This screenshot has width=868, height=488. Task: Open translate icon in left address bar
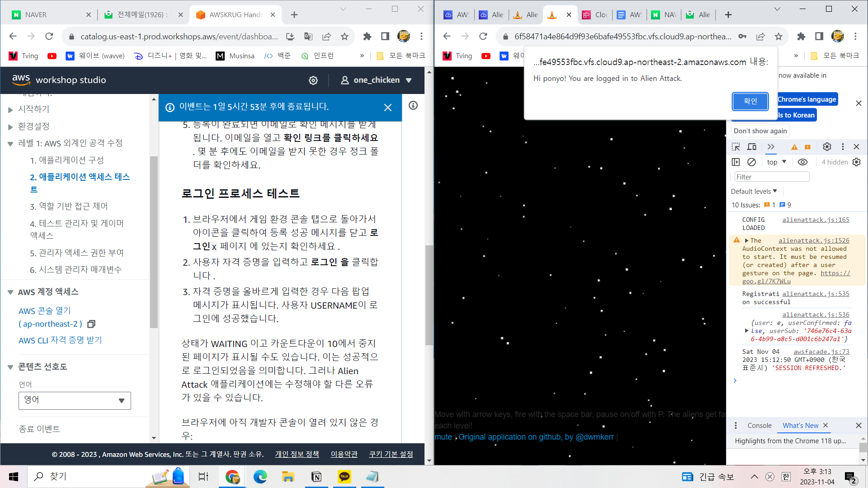coord(308,36)
